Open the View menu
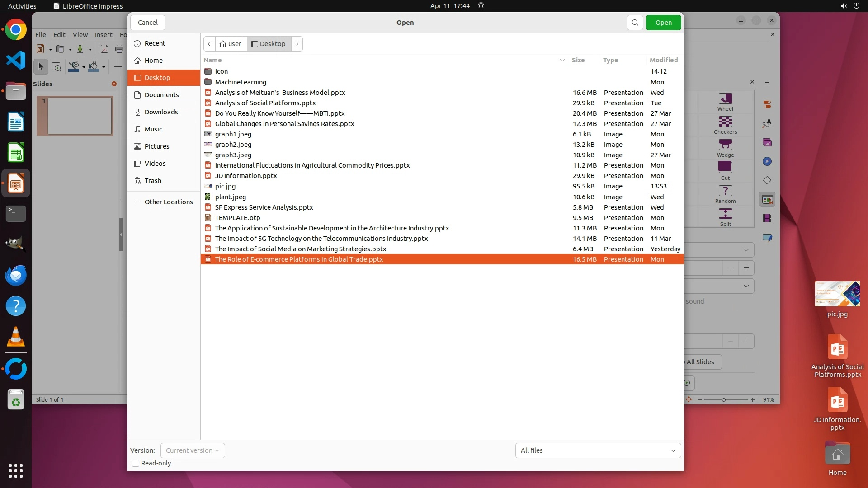The height and width of the screenshot is (488, 868). coord(80,35)
